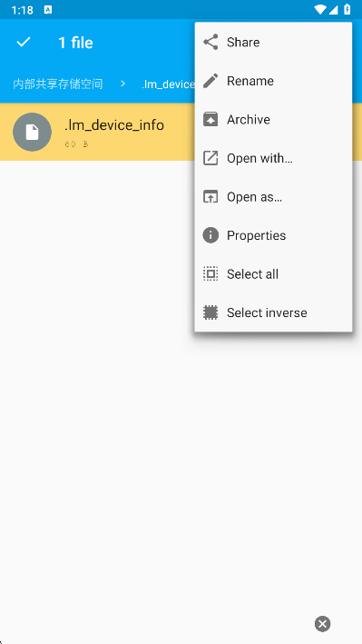This screenshot has height=644, width=362.
Task: Choose Rename menu entry
Action: point(273,81)
